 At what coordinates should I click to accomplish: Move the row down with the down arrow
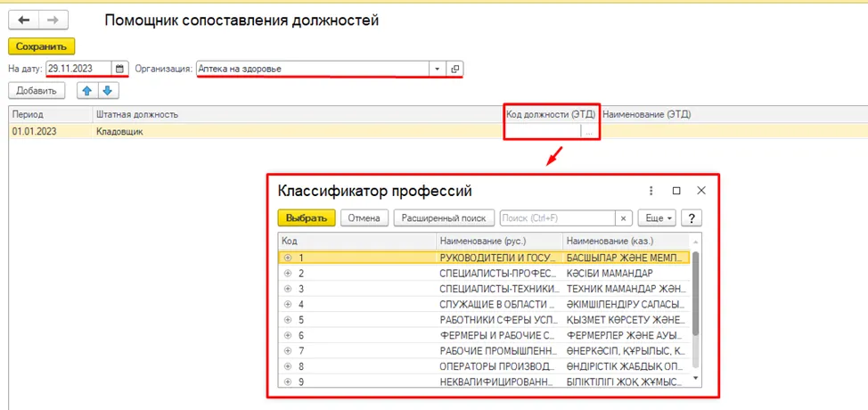click(107, 90)
